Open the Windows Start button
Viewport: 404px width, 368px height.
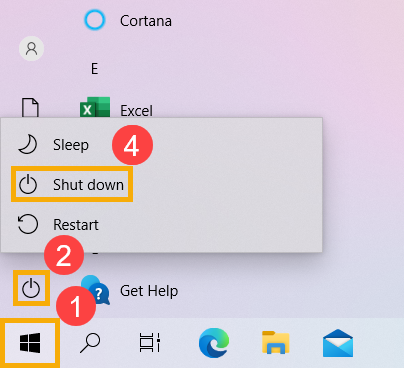pos(30,343)
